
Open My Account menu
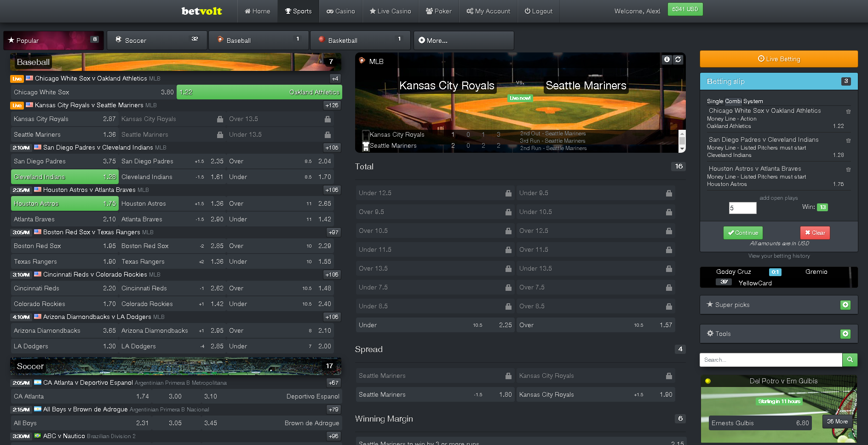tap(488, 11)
